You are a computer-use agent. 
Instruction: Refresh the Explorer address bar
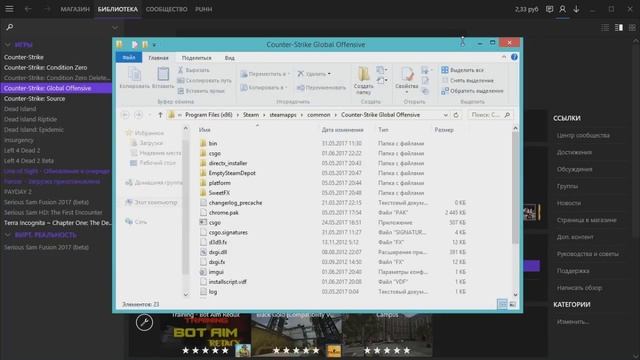tap(456, 115)
